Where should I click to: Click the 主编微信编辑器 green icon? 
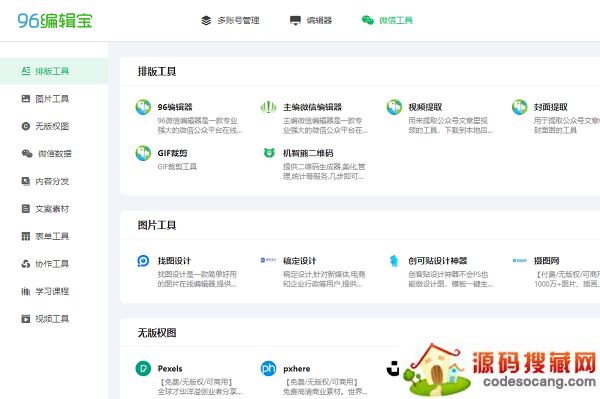(x=269, y=107)
